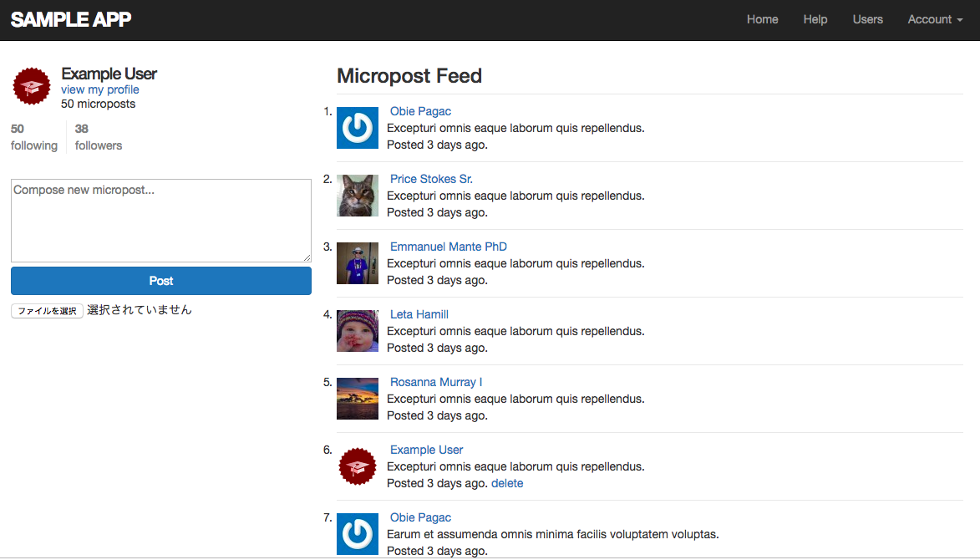Click Rosanna Murray I's sunset avatar
Image resolution: width=980 pixels, height=560 pixels.
[358, 399]
